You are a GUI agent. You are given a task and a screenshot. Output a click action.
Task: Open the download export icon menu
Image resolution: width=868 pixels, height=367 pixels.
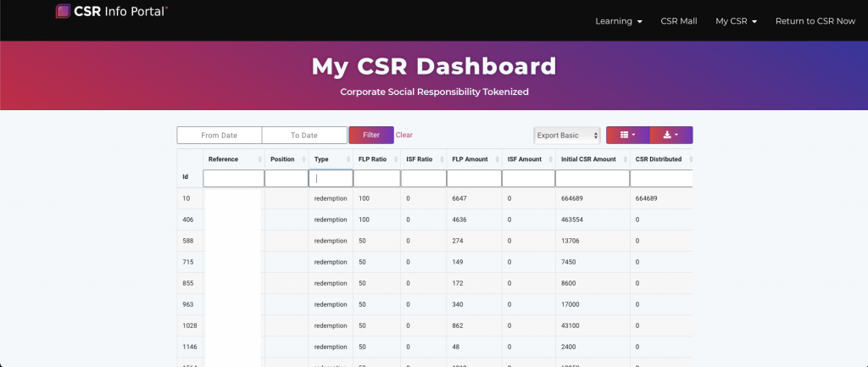[x=671, y=135]
